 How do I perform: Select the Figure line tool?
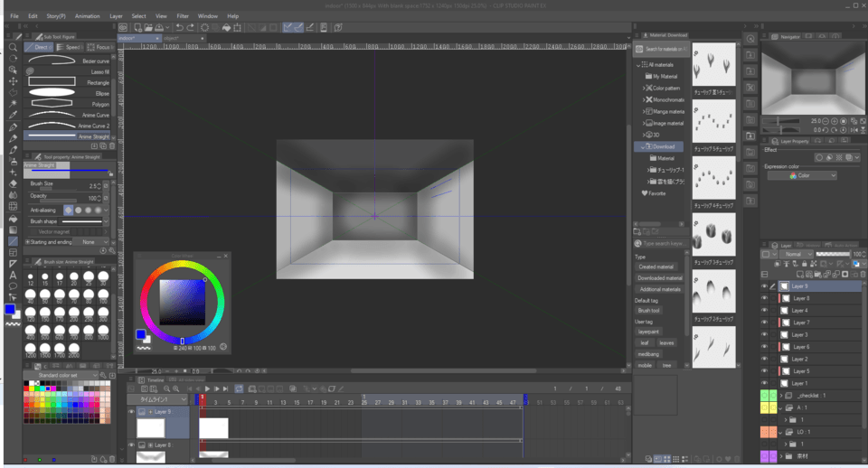13,241
